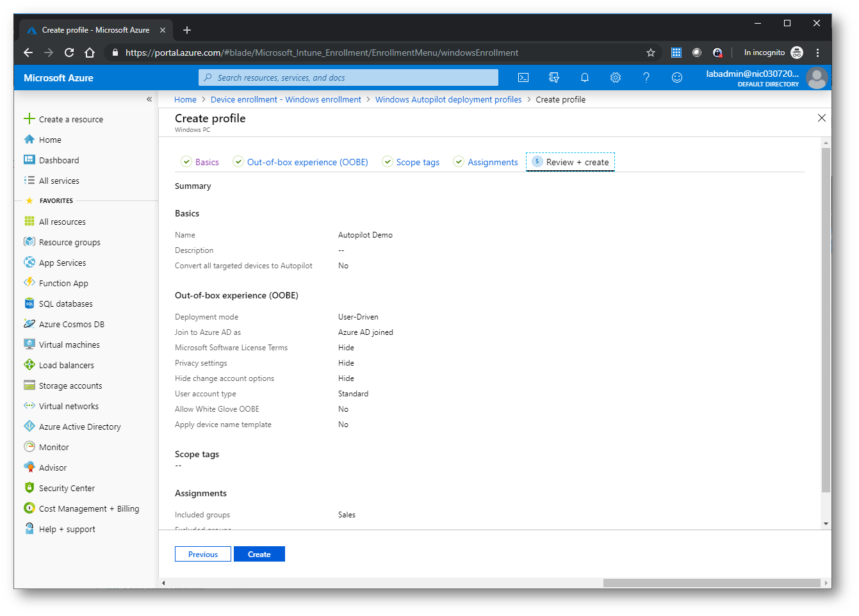Switch to Out-of-box experience (OOBE) tab

[300, 162]
